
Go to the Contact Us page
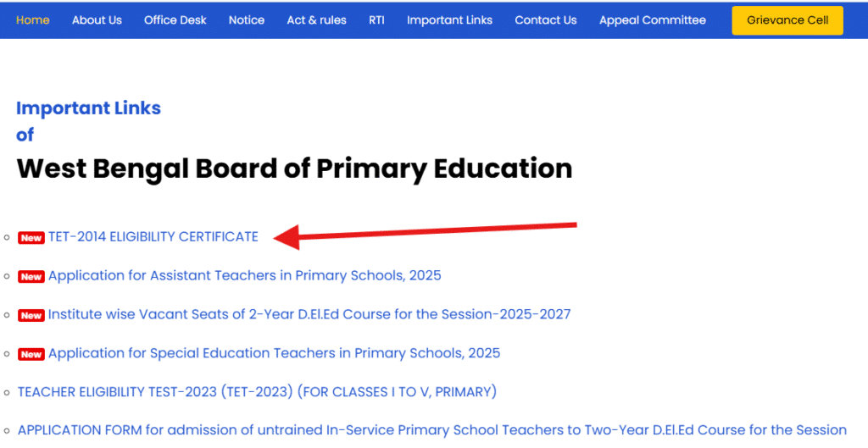click(546, 20)
